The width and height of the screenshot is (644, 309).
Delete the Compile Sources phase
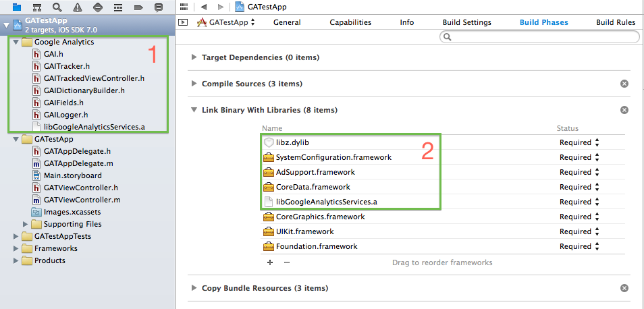[624, 84]
